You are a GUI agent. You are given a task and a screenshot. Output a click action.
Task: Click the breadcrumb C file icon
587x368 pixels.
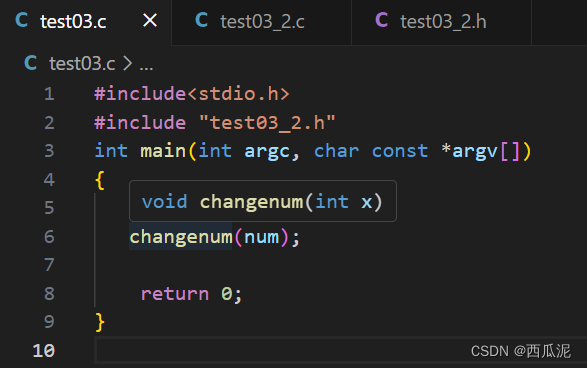click(30, 63)
